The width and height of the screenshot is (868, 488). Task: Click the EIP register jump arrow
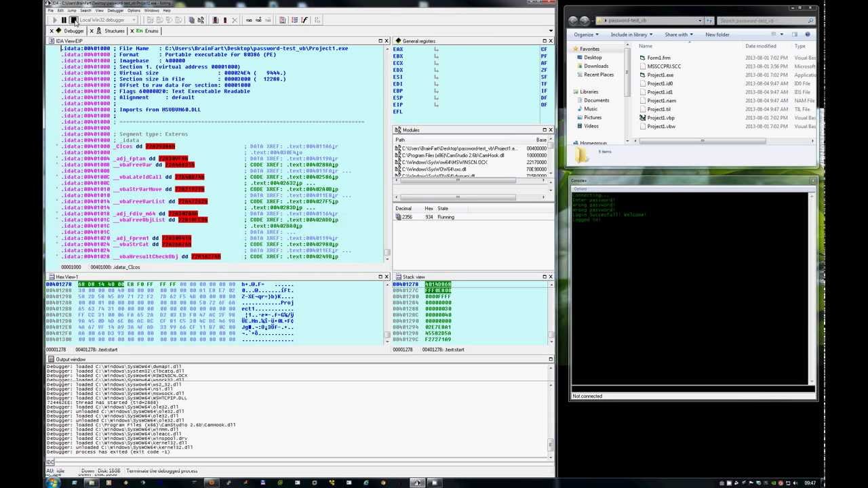436,104
